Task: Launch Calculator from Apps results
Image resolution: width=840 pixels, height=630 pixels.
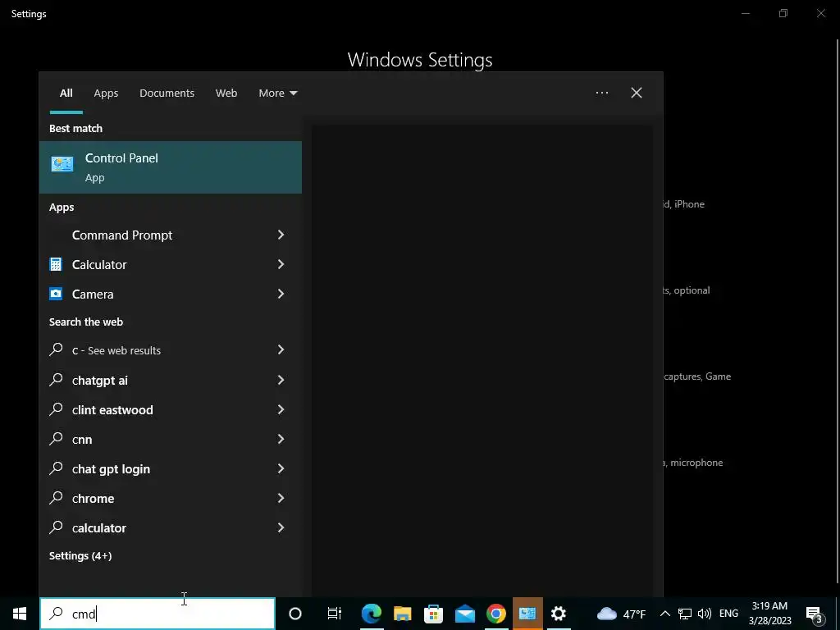Action: (x=157, y=265)
